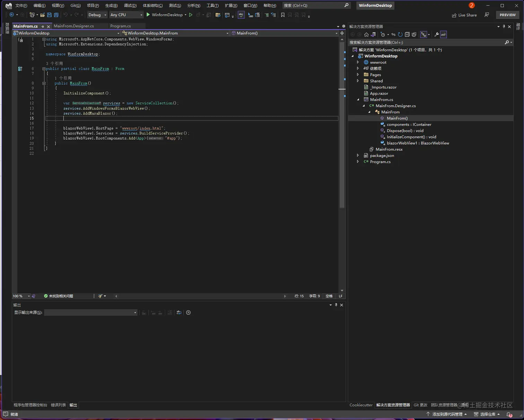Open the 100 % zoom level dropdown

(x=21, y=296)
